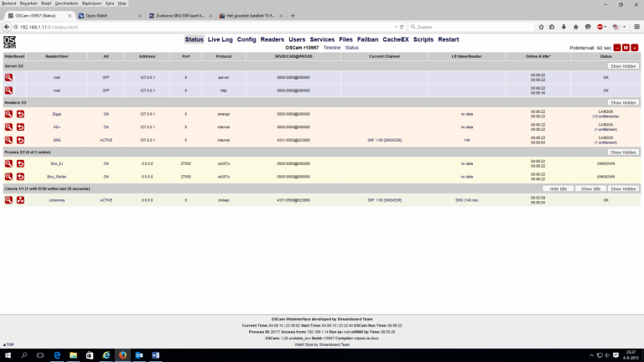Image resolution: width=644 pixels, height=362 pixels.
Task: Open the Live Log page
Action: [x=220, y=39]
